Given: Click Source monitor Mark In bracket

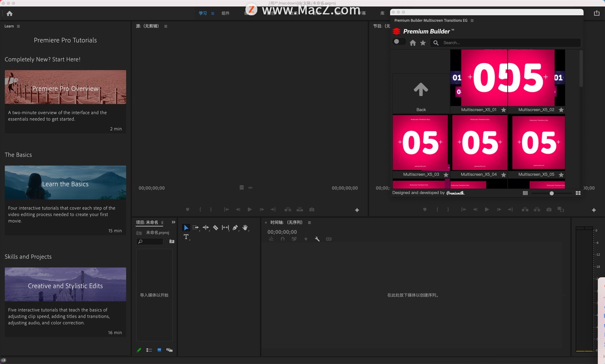Looking at the screenshot, I should (x=200, y=210).
